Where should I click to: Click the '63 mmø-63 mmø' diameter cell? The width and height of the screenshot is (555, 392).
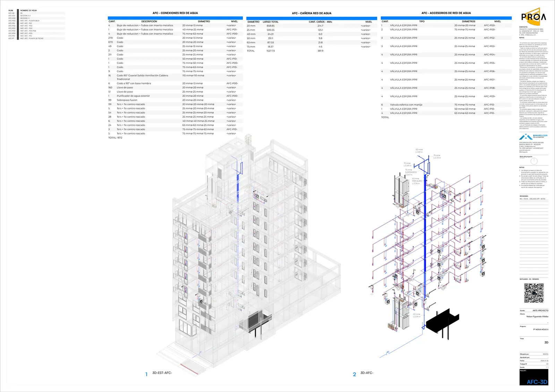click(x=464, y=113)
